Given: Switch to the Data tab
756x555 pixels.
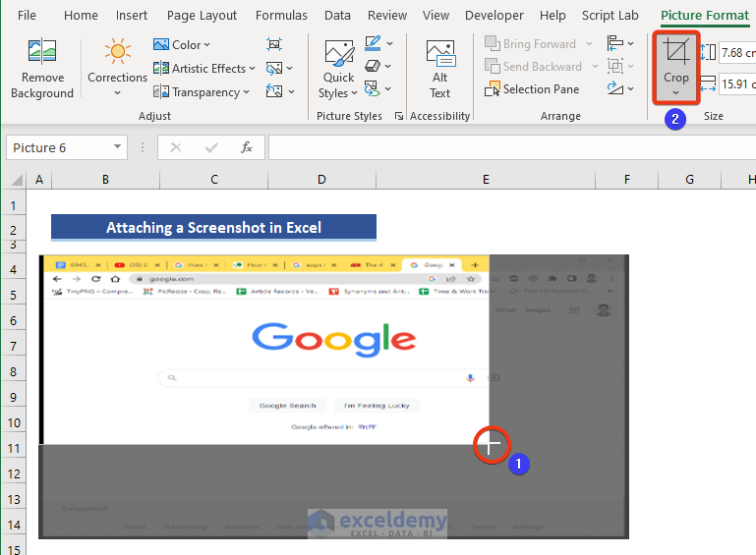Looking at the screenshot, I should (337, 16).
